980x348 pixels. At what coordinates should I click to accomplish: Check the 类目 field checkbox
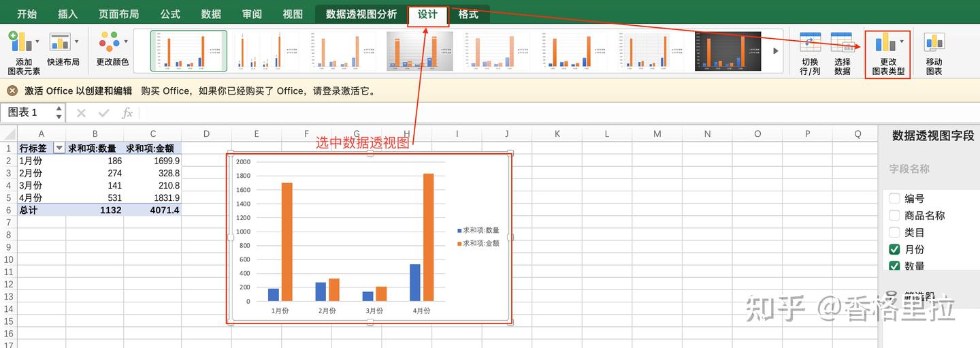(895, 232)
